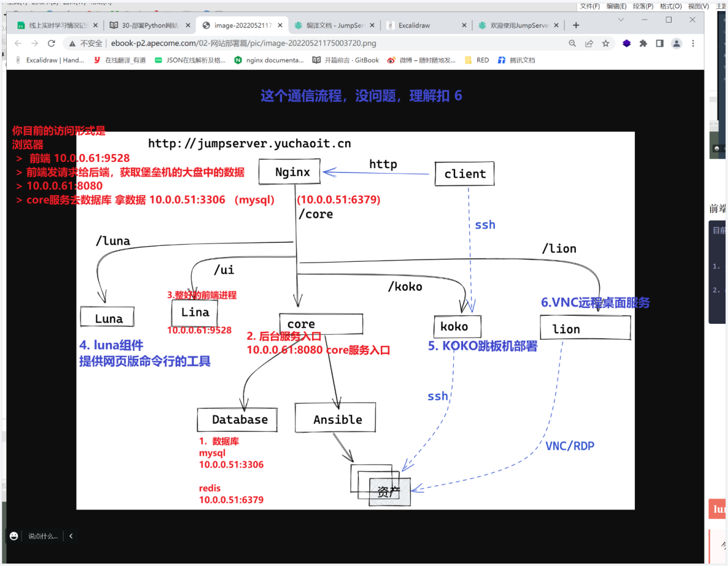Switch to the 编译文档 - JumpServer tab
Screen dimensions: 728x566
point(334,25)
